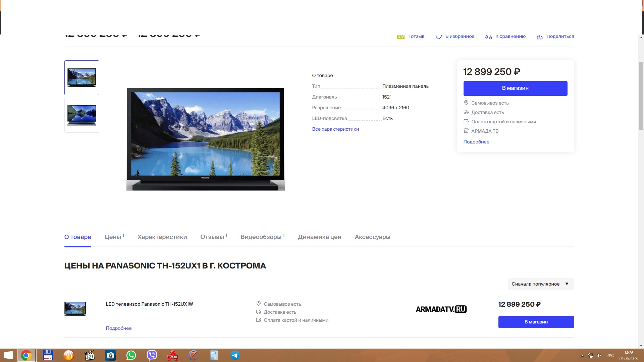
Task: Click the network icon in the system tray
Action: tap(591, 356)
